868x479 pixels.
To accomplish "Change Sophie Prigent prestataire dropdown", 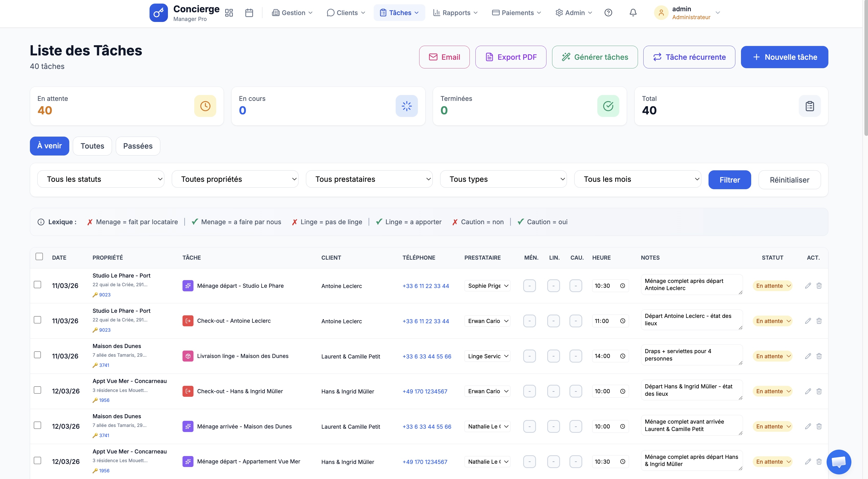I will coord(487,286).
